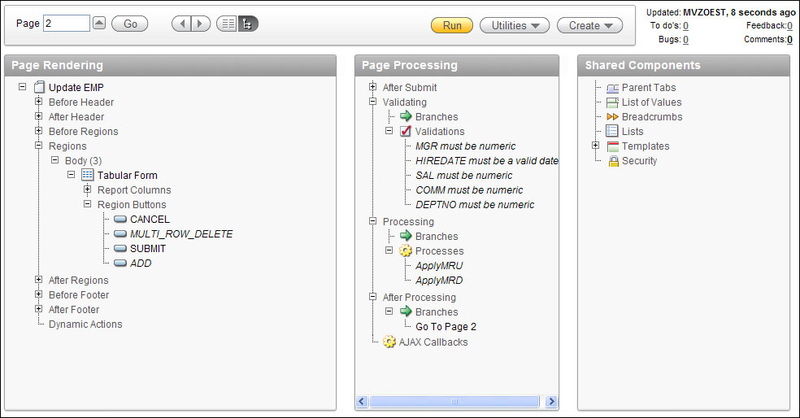The width and height of the screenshot is (800, 418).
Task: Expand the Report Columns node
Action: click(87, 189)
